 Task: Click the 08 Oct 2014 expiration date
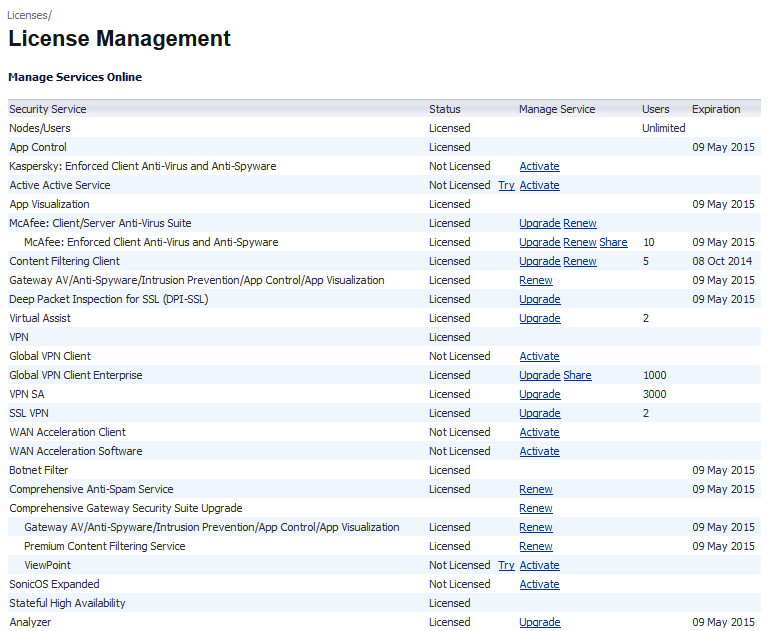click(722, 261)
